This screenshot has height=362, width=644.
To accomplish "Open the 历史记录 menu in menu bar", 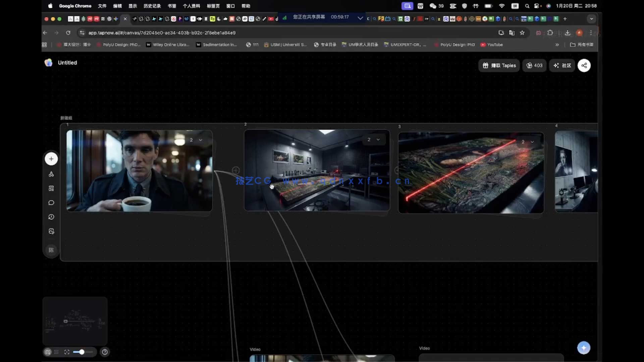I will [152, 6].
